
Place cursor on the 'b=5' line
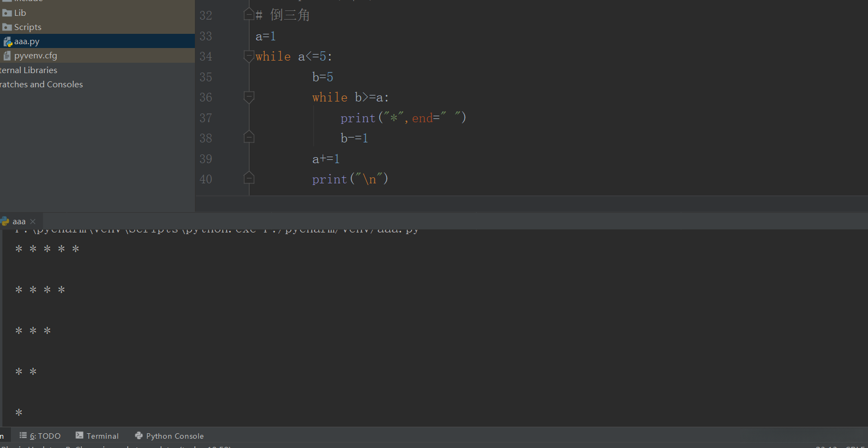[x=323, y=77]
